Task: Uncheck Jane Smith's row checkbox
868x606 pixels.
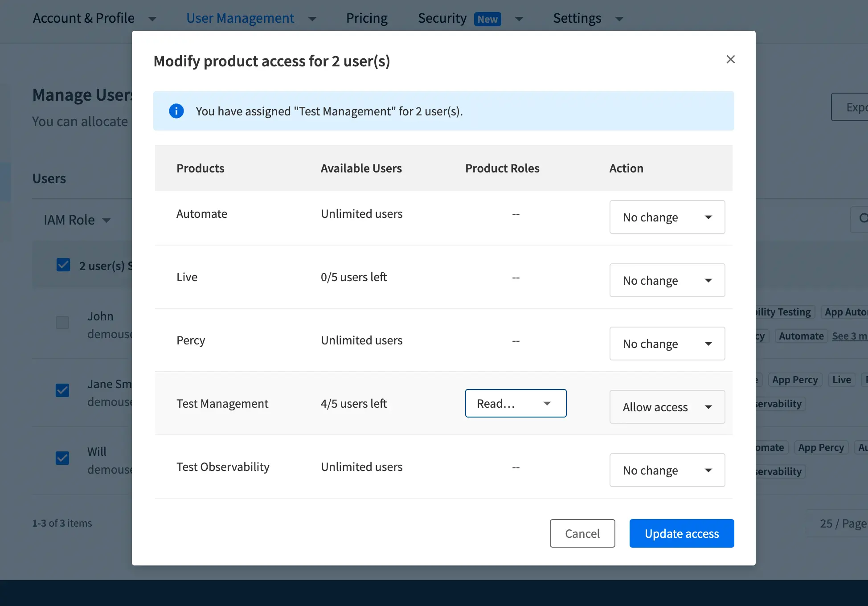Action: coord(63,391)
